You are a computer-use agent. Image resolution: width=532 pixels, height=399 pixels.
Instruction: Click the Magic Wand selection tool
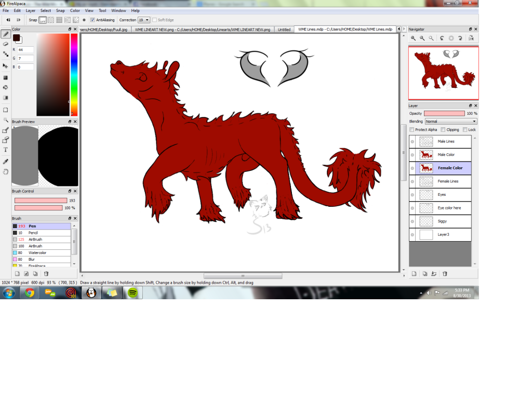pyautogui.click(x=6, y=119)
